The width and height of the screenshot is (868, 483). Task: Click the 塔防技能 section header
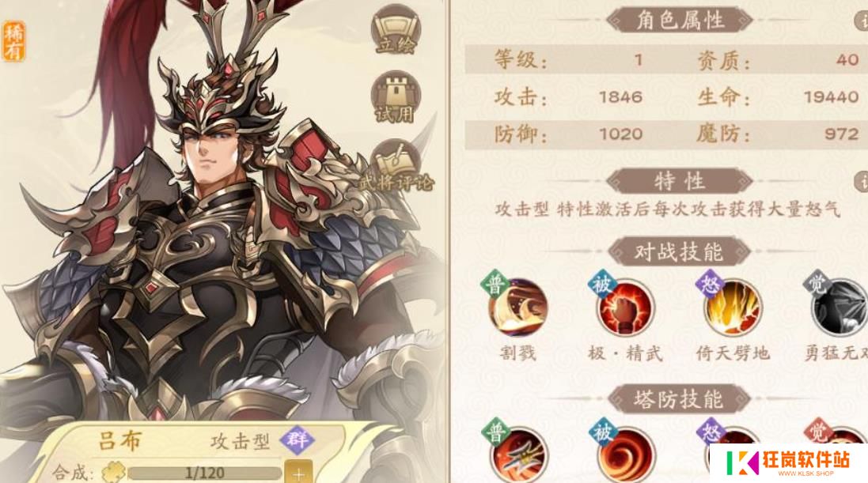coord(679,399)
